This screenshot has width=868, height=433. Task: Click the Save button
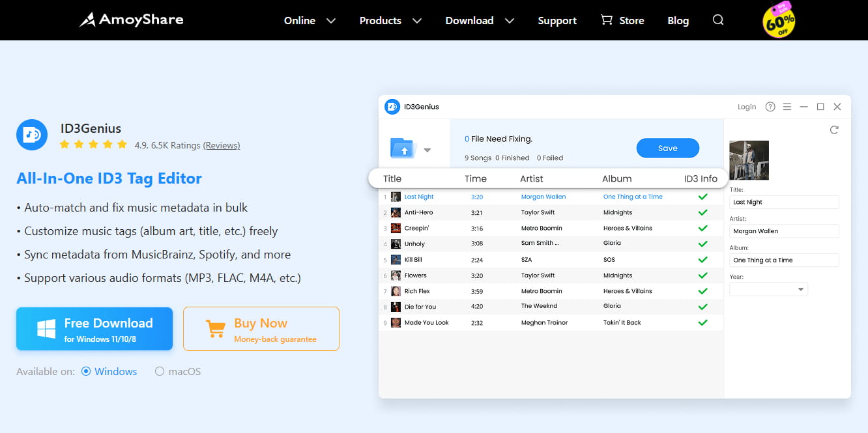coord(668,148)
